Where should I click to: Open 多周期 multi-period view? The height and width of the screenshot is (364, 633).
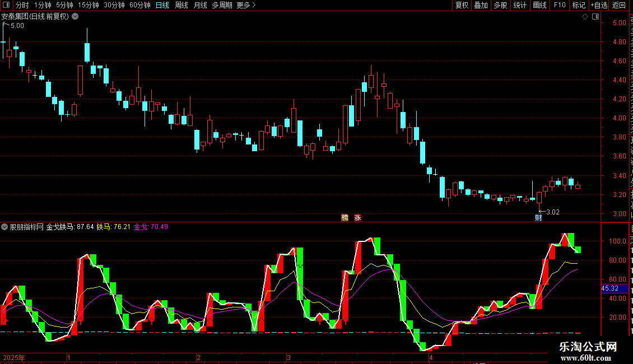click(x=222, y=5)
